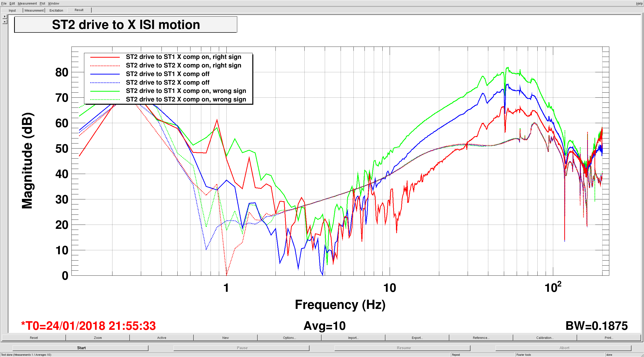The height and width of the screenshot is (357, 644).
Task: Click the up-arrow collapse icon
Action: 5,22
